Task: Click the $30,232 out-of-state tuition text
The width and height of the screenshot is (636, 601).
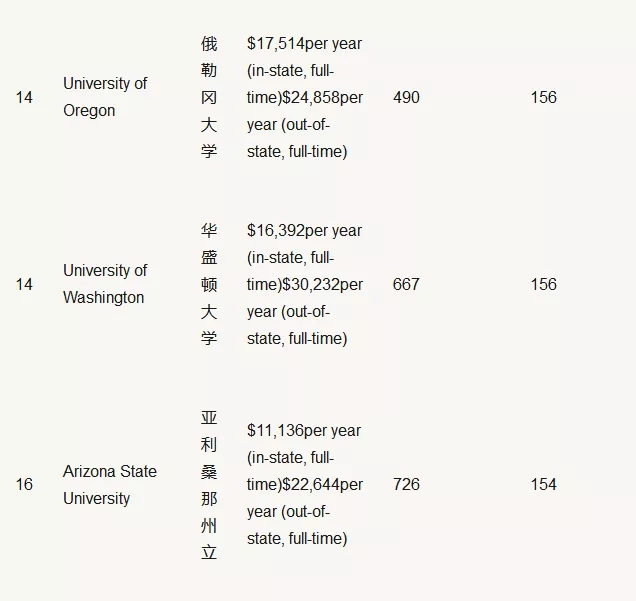Action: [322, 285]
